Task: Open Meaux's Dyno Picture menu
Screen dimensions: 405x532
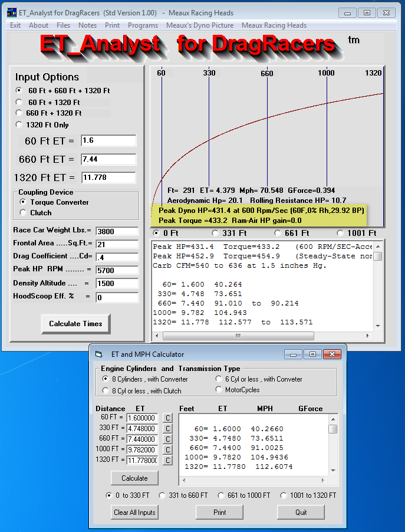Action: pos(200,25)
